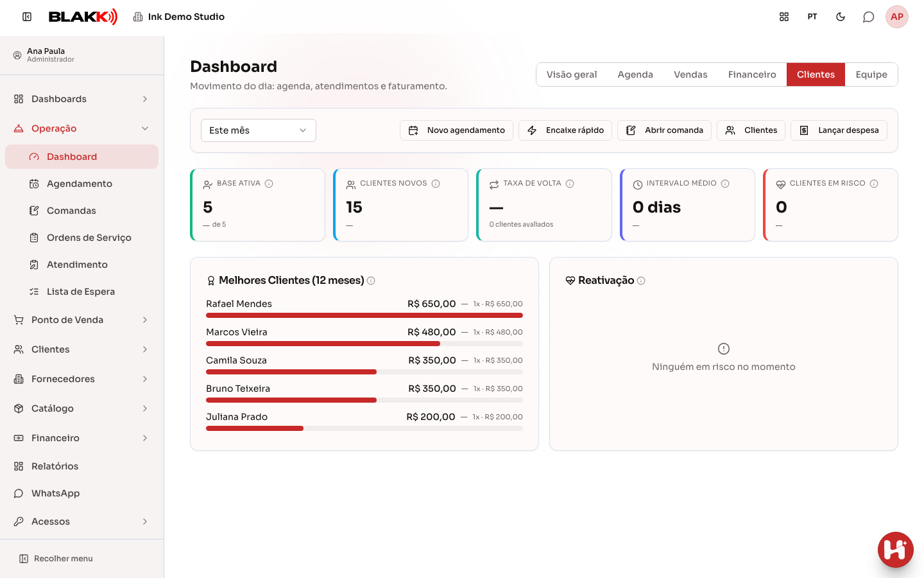Open the AP user avatar

897,17
